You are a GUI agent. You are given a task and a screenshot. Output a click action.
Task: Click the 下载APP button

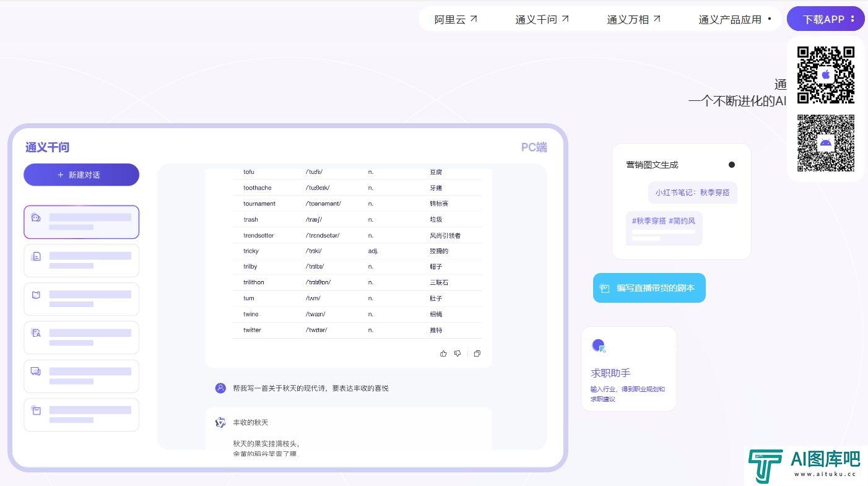826,19
